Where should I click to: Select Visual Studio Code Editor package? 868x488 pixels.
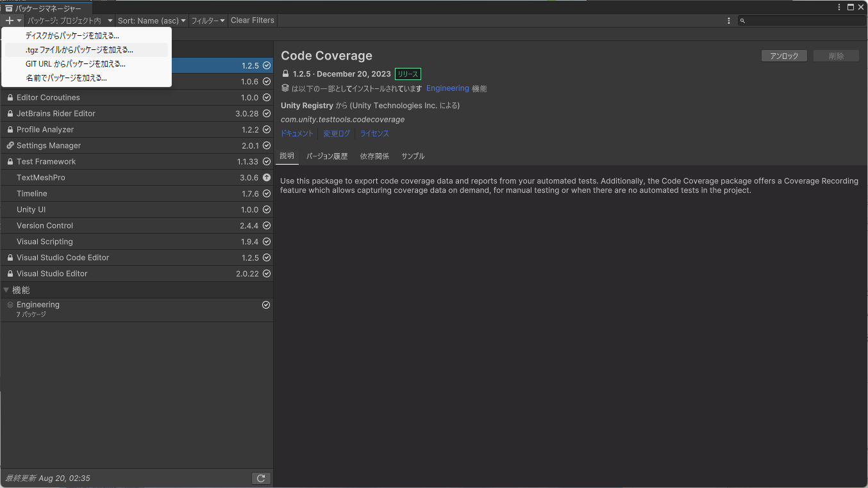137,257
